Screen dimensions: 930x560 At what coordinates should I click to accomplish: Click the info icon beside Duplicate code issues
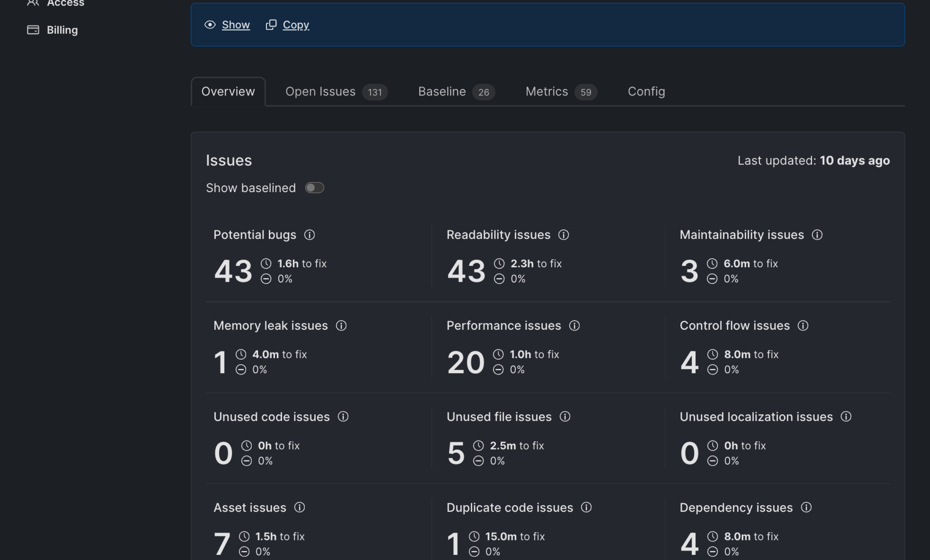pos(586,507)
